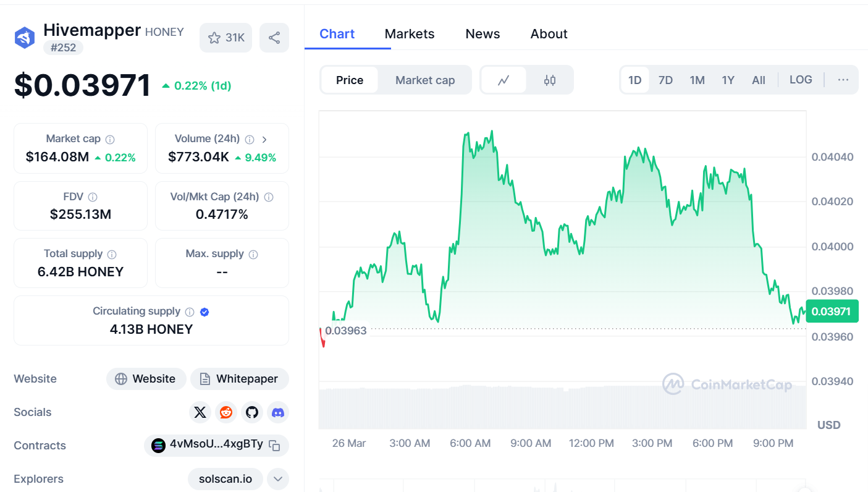Visit the Hivemapper Website
The image size is (868, 492).
(x=146, y=379)
